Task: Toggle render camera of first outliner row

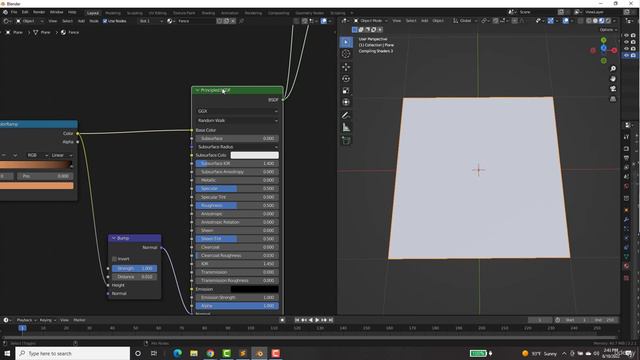Action: (x=633, y=36)
